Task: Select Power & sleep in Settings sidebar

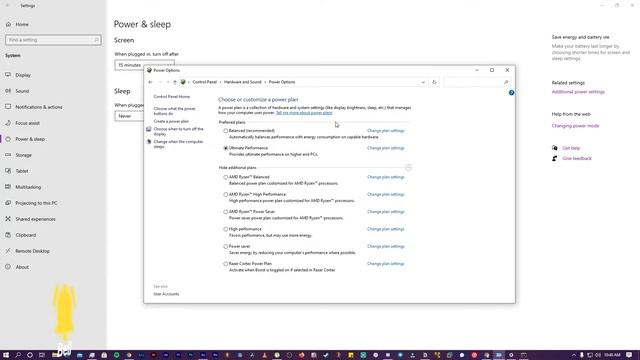Action: 30,139
